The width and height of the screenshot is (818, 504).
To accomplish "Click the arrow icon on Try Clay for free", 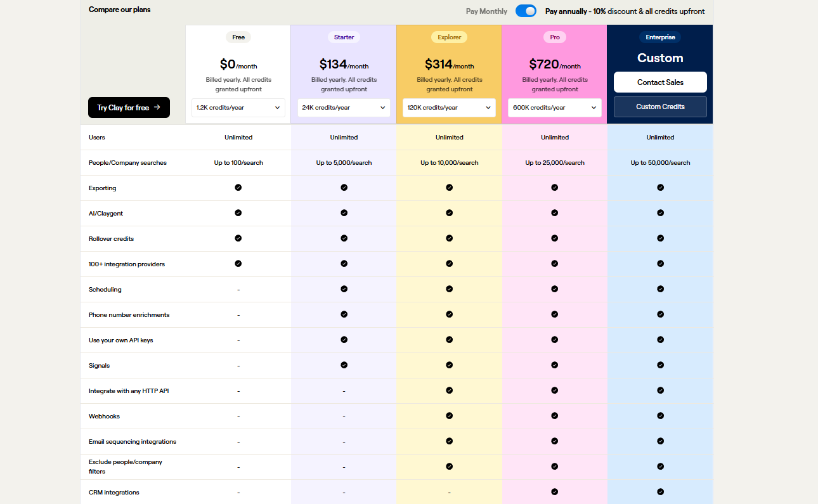I will tap(157, 108).
